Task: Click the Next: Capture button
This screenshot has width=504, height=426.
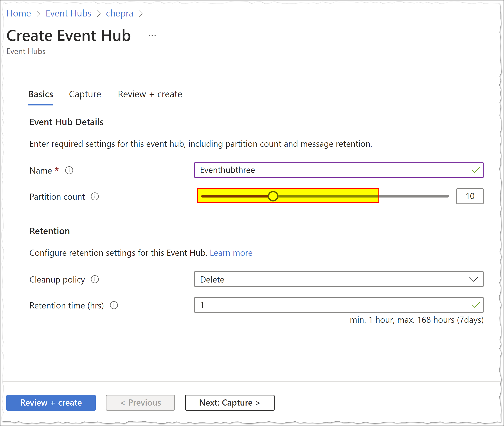Action: [229, 402]
